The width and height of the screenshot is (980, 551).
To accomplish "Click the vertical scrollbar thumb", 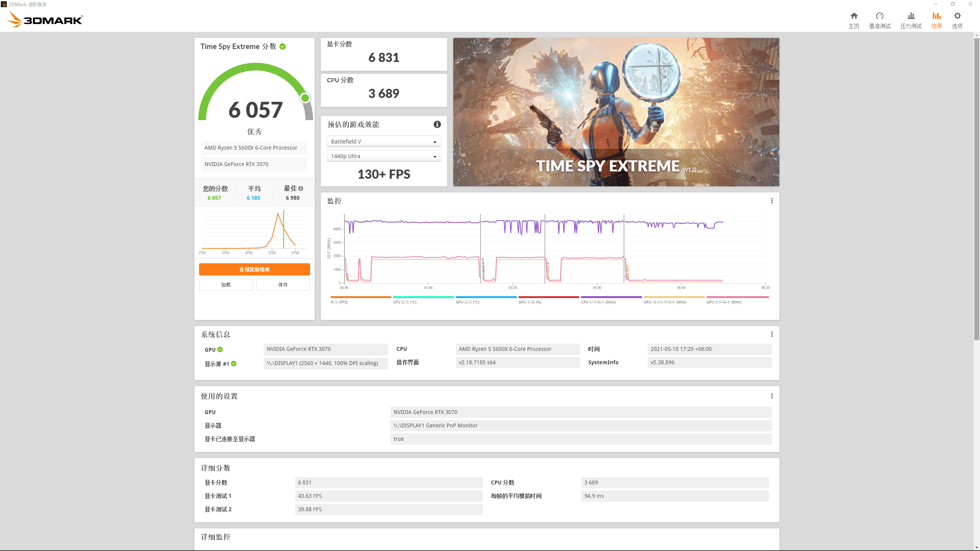I will tap(977, 188).
